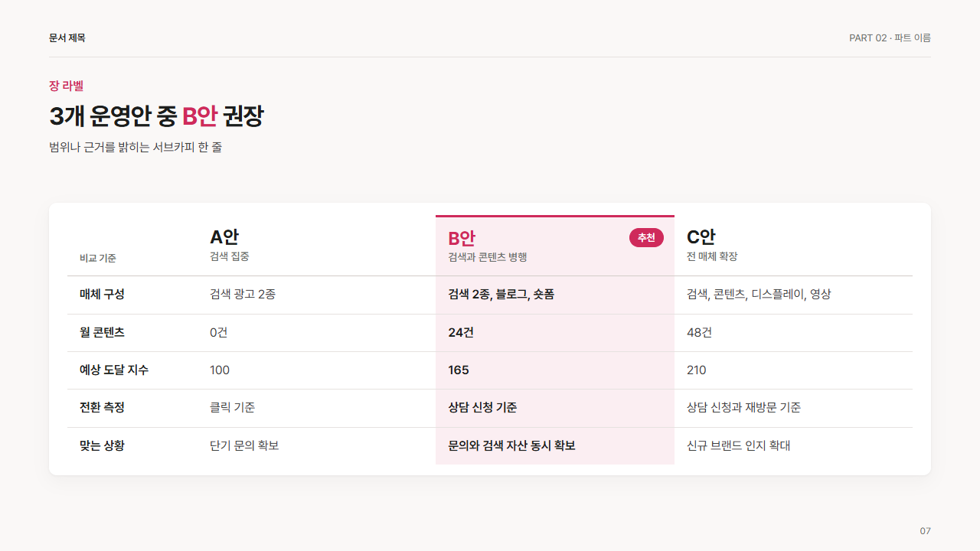This screenshot has height=551, width=980.
Task: Click the PART 02 · 파트 이름 label
Action: (x=890, y=37)
